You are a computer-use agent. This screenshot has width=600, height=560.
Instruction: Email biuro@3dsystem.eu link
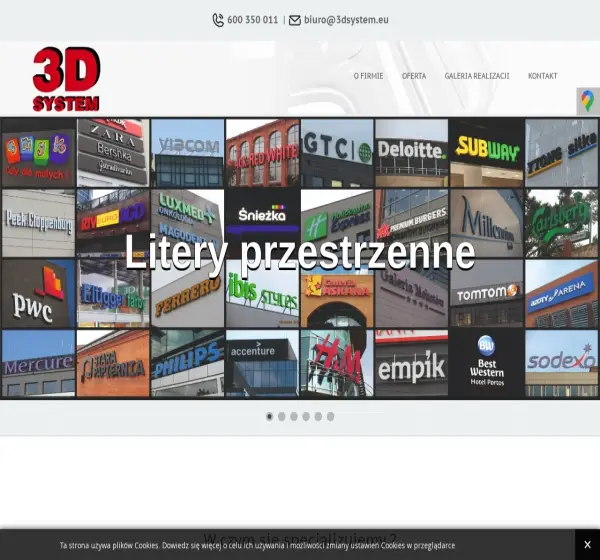point(346,20)
